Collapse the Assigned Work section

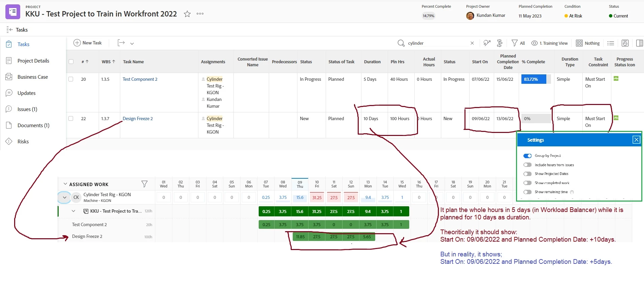coord(65,184)
